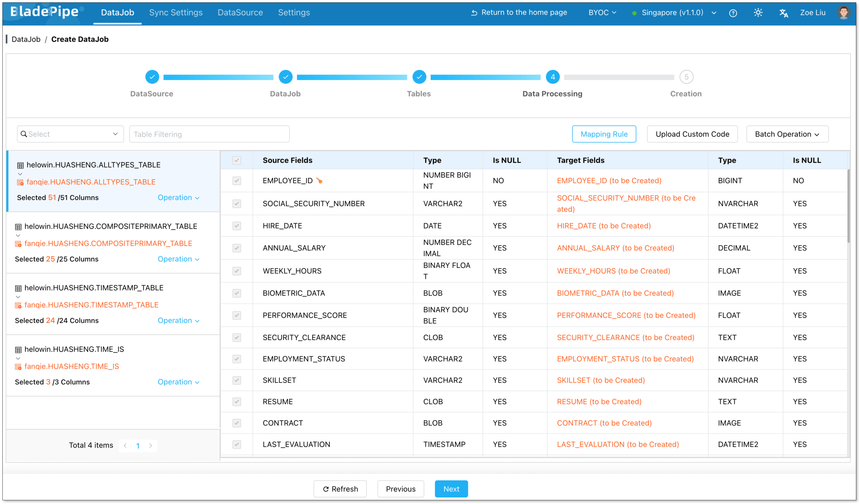The width and height of the screenshot is (860, 504).
Task: Click target table icon for fanqie.HUASHENG.TIME_IS
Action: 18,367
